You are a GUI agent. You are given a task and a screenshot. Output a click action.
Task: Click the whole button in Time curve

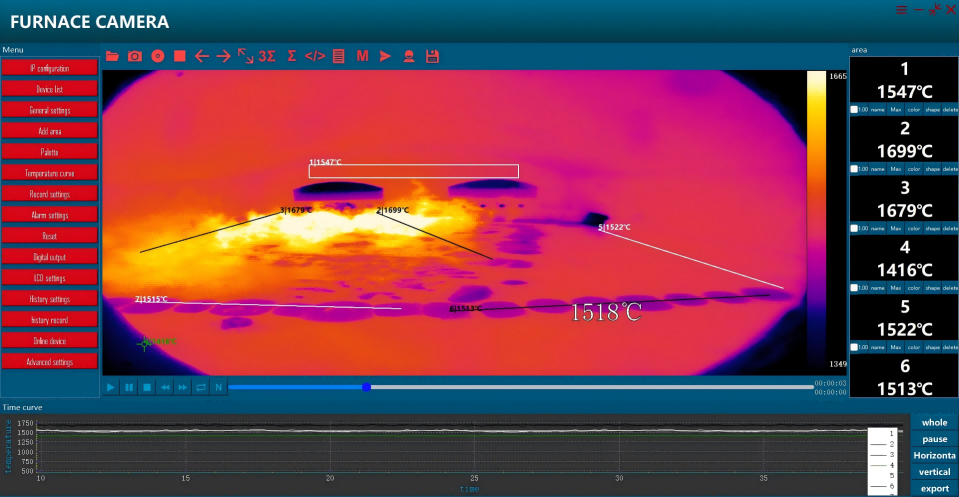(934, 422)
